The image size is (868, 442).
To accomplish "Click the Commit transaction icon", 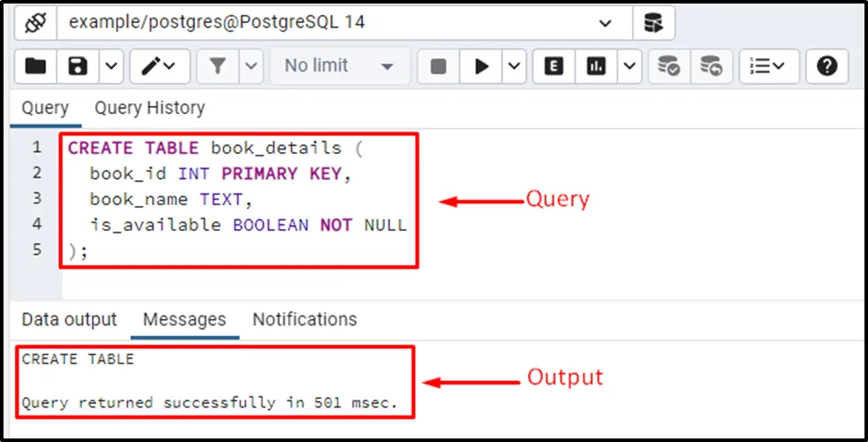I will 669,66.
